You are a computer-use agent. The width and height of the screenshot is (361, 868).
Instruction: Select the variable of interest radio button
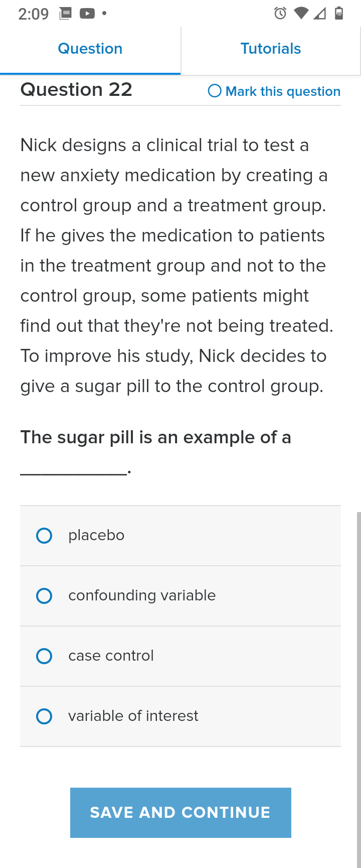(44, 716)
